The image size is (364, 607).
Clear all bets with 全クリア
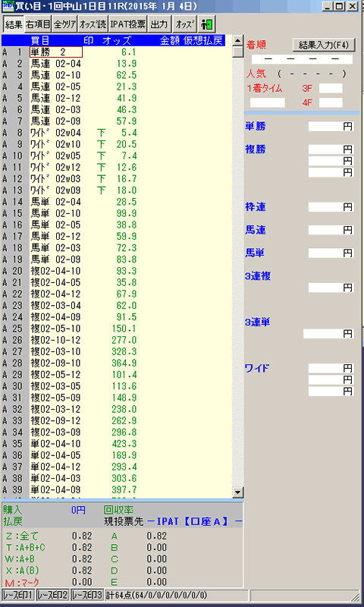coord(65,24)
